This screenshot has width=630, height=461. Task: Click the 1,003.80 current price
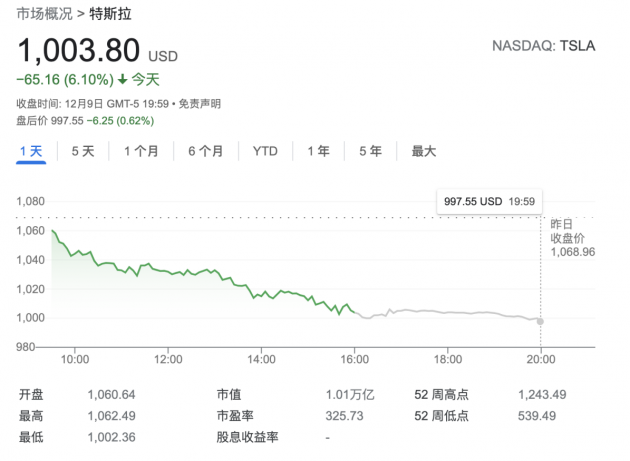point(78,50)
